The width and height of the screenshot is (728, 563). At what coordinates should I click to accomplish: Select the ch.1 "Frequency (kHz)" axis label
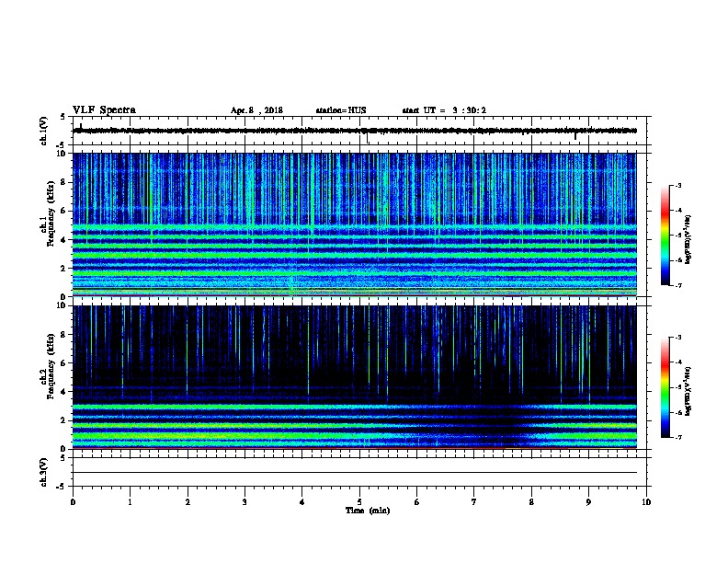[x=51, y=213]
